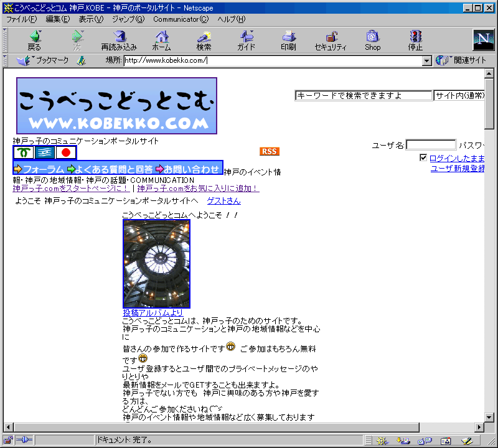Open the 編集(E) menu

pyautogui.click(x=58, y=19)
